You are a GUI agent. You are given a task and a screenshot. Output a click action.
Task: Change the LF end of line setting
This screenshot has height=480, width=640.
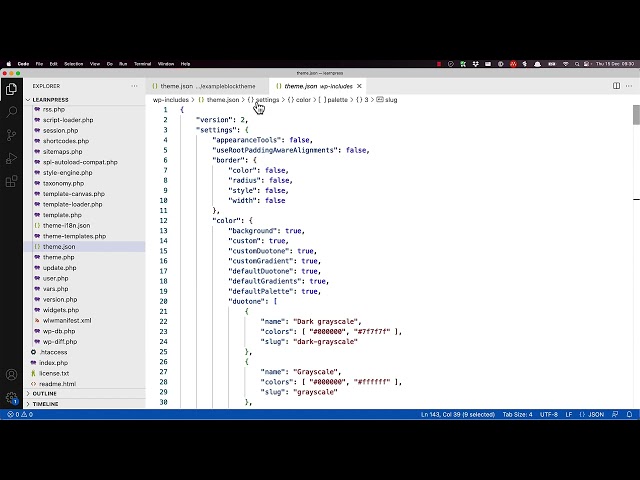tap(569, 414)
